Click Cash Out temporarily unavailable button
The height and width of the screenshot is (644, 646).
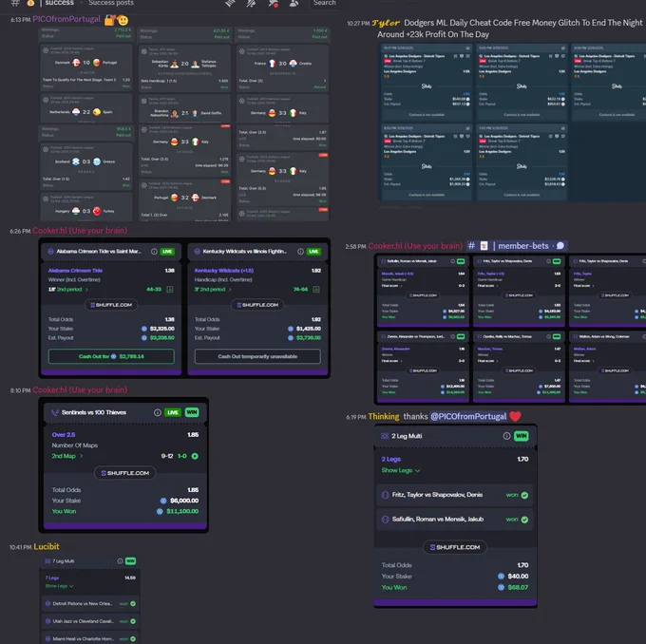point(257,356)
